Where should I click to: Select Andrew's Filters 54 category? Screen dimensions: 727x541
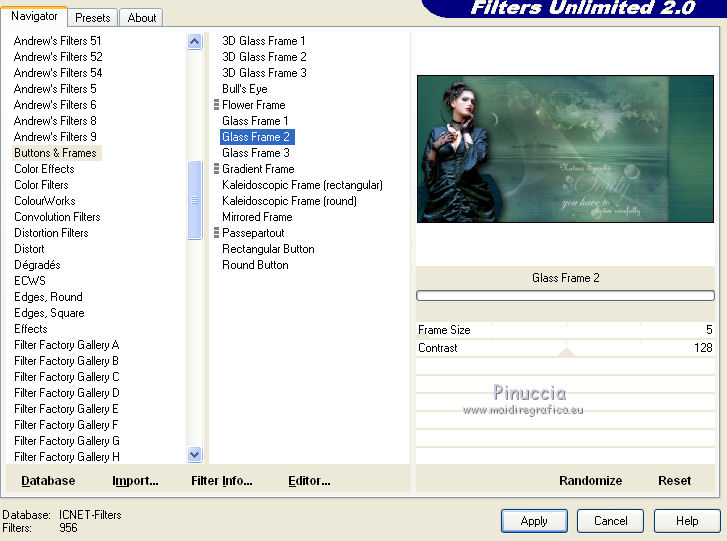58,73
